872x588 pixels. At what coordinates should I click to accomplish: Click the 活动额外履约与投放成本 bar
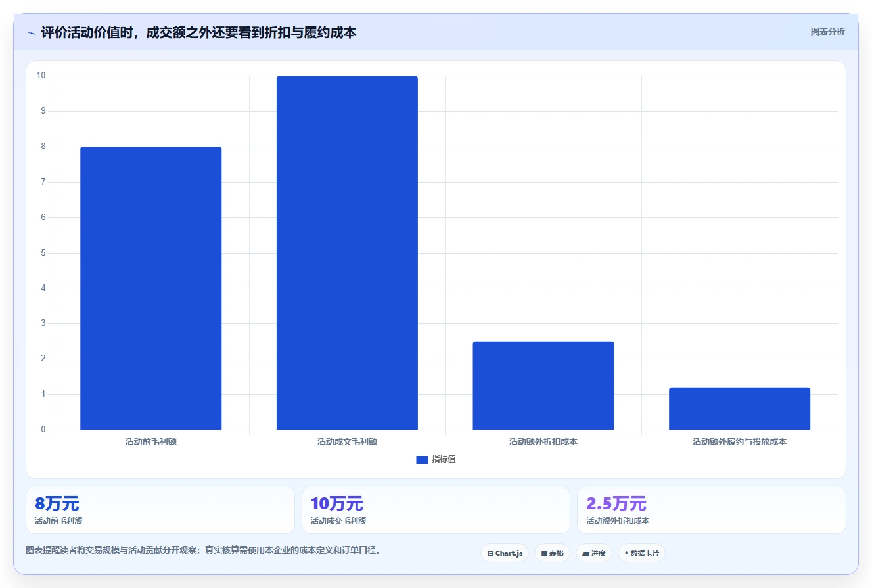(x=739, y=409)
